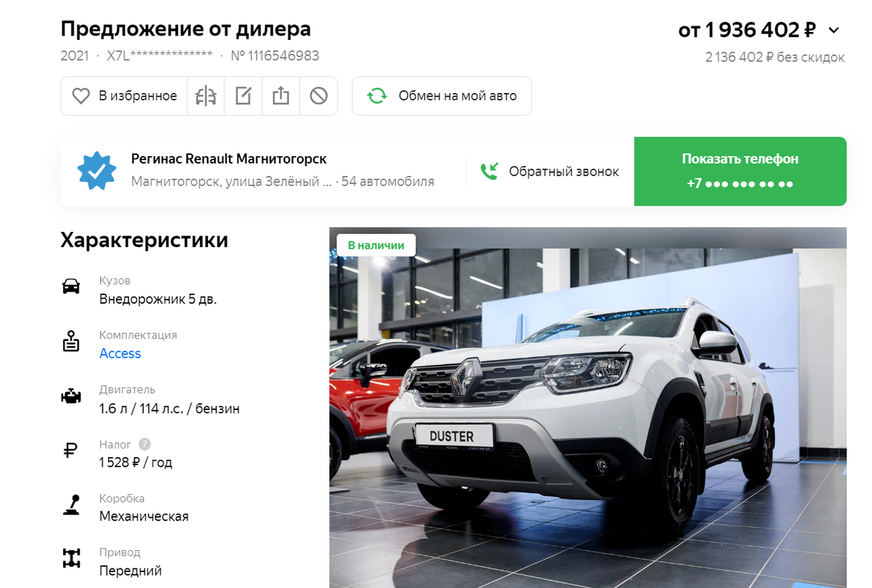Click the compare scales icon
Screen dimensions: 872x588
206,96
